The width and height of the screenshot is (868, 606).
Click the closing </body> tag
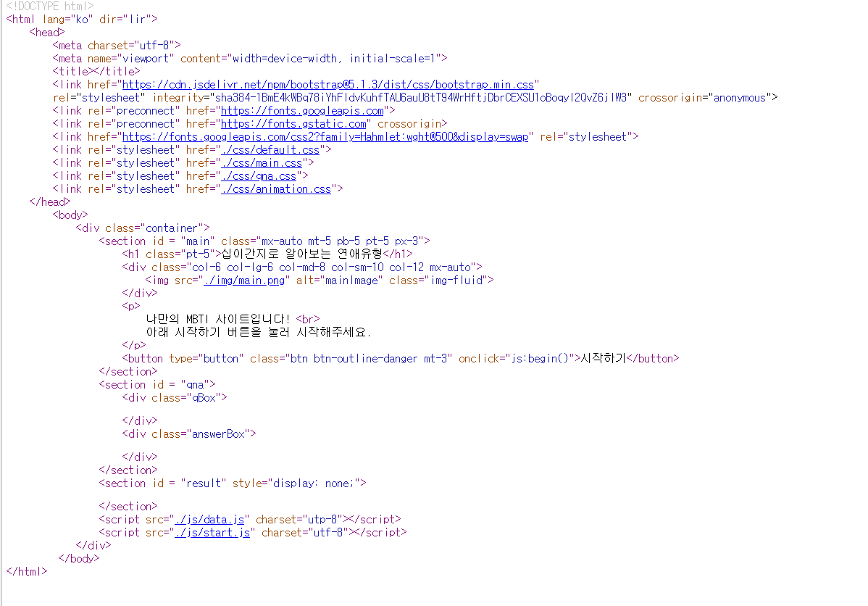click(x=79, y=558)
